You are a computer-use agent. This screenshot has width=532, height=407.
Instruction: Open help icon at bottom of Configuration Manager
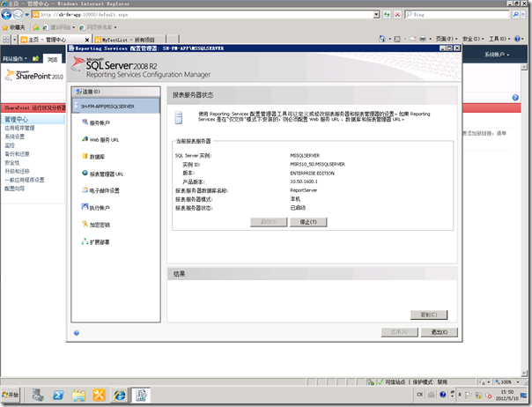77,333
